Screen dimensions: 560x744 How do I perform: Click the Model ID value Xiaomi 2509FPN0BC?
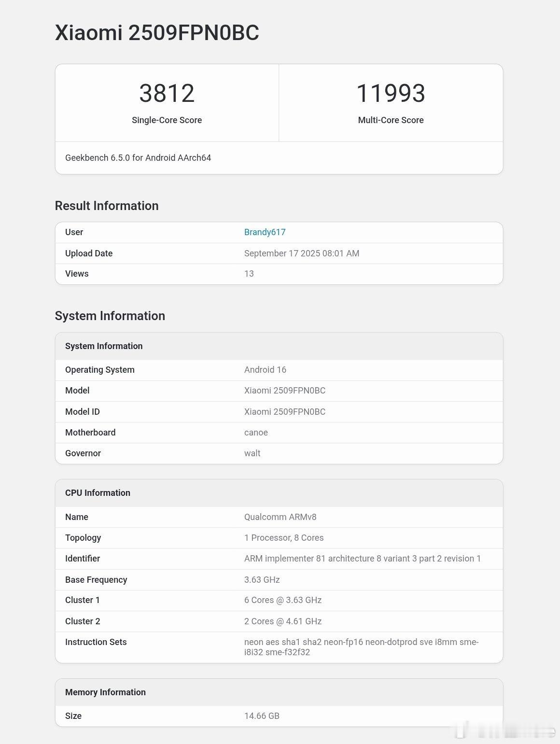pos(285,412)
